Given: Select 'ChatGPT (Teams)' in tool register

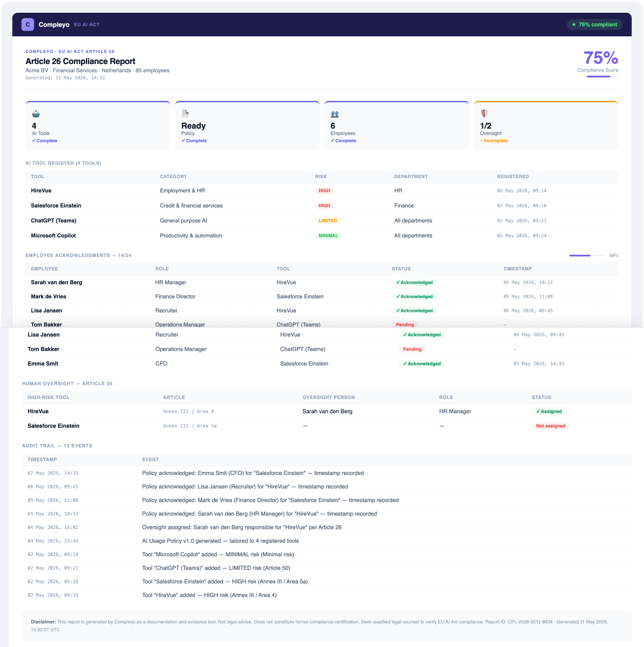Looking at the screenshot, I should [54, 221].
